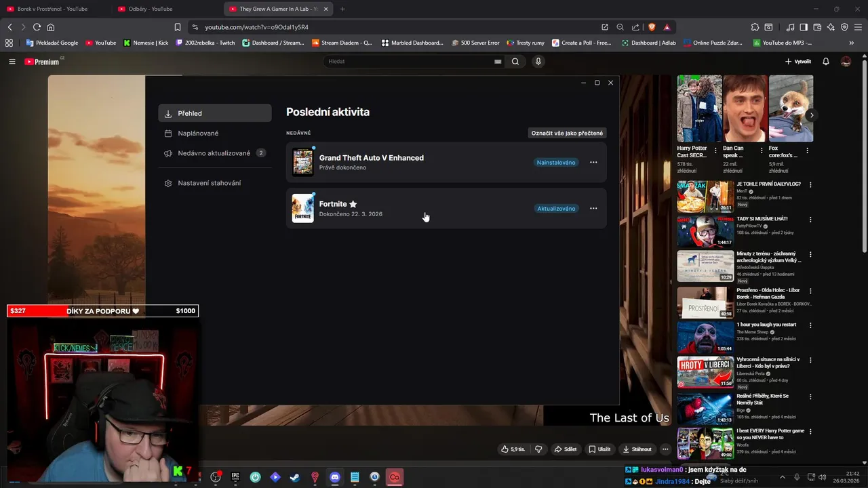Open the media playlist music note icon
868x488 pixels.
(x=790, y=27)
